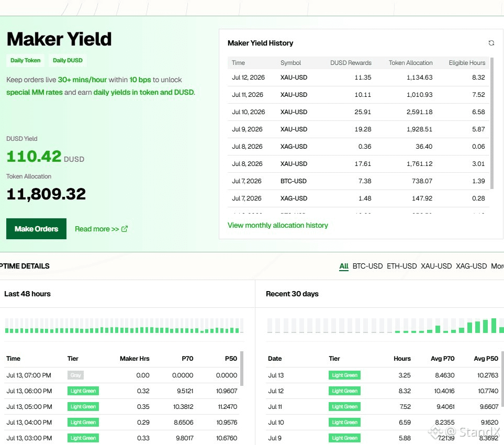This screenshot has width=504, height=445.
Task: Click the Light Green badge for Jul 11
Action: coord(344,407)
